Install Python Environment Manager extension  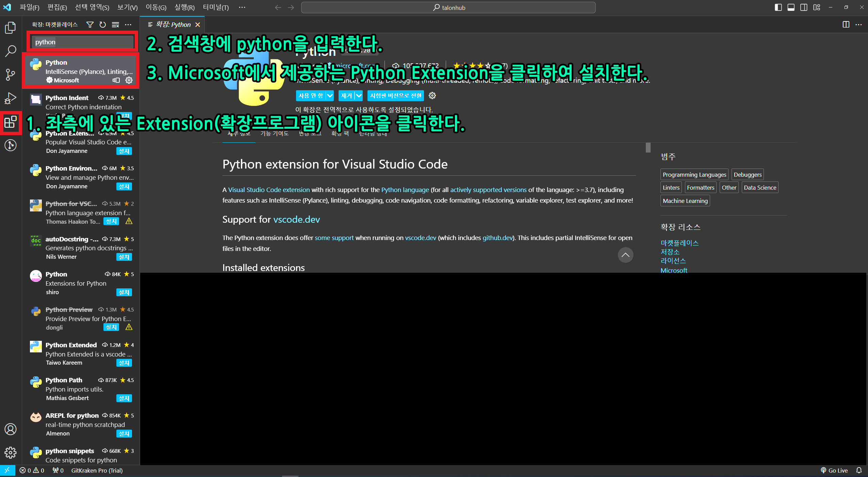click(x=124, y=186)
